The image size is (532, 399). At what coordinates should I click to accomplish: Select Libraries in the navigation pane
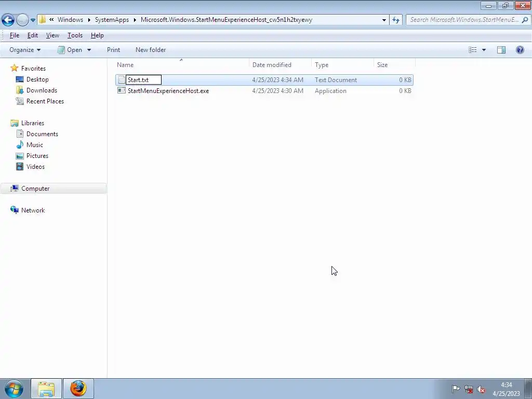tap(33, 123)
